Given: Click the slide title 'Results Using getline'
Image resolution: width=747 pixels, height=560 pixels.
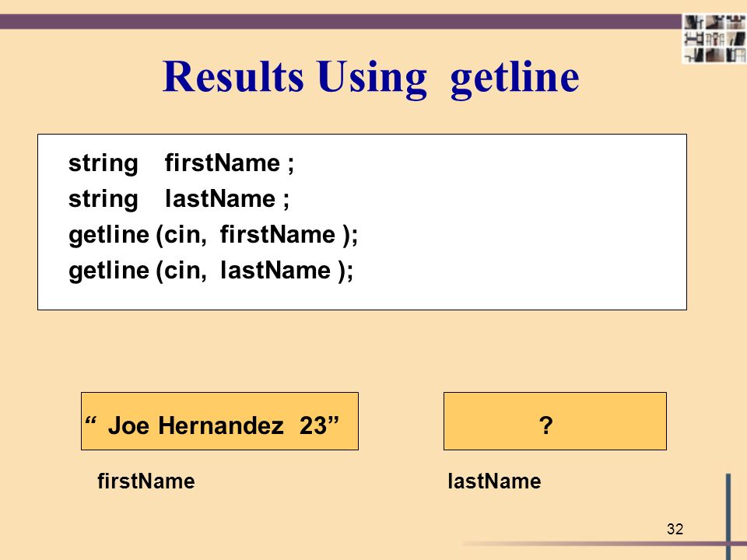Looking at the screenshot, I should [370, 79].
